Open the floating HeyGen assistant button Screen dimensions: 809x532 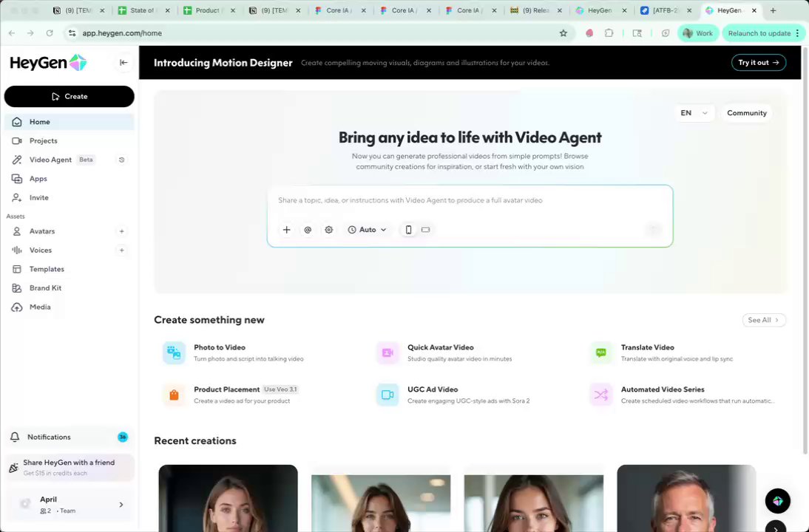[777, 501]
